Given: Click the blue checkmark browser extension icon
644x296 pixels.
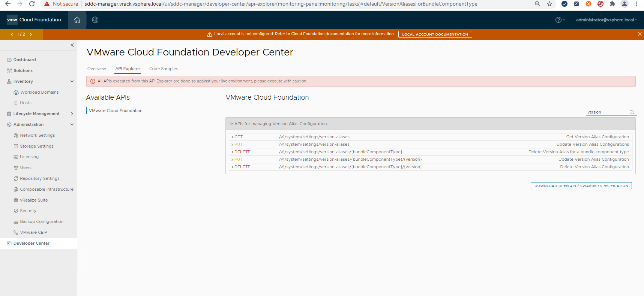Looking at the screenshot, I should point(564,4).
